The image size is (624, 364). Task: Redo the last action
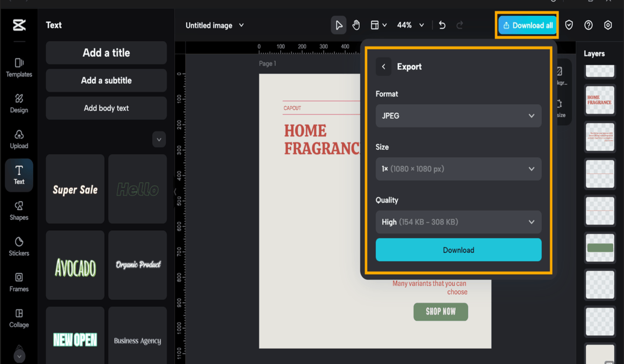click(x=460, y=25)
